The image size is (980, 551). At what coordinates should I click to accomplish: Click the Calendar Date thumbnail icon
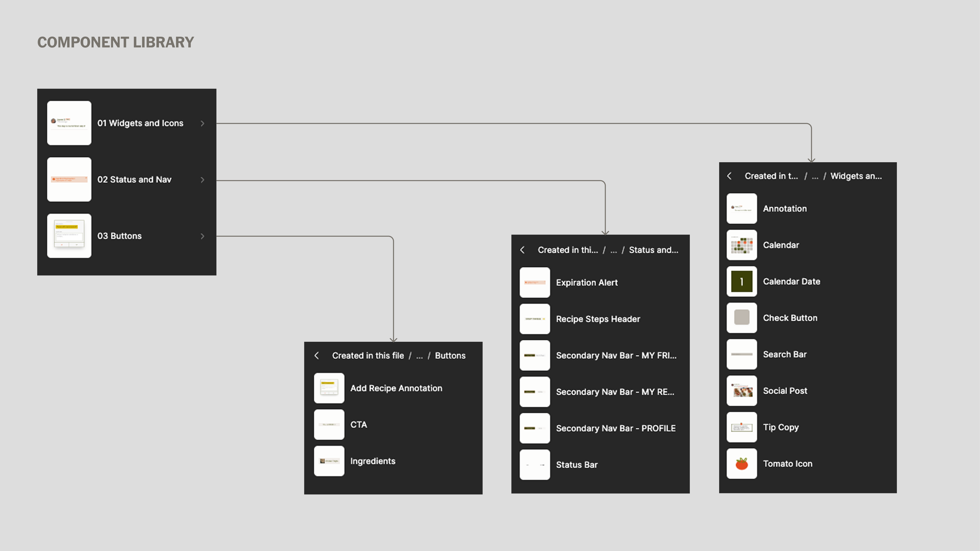[x=741, y=281]
